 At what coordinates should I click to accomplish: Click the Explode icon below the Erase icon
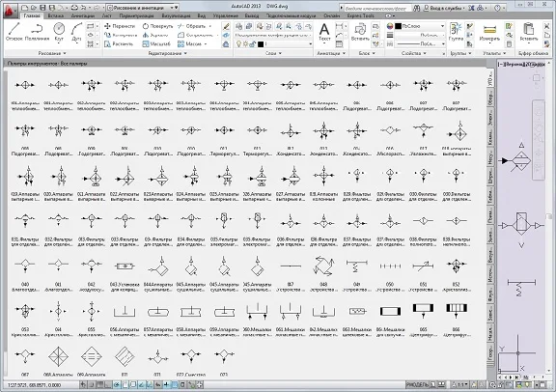(x=226, y=35)
